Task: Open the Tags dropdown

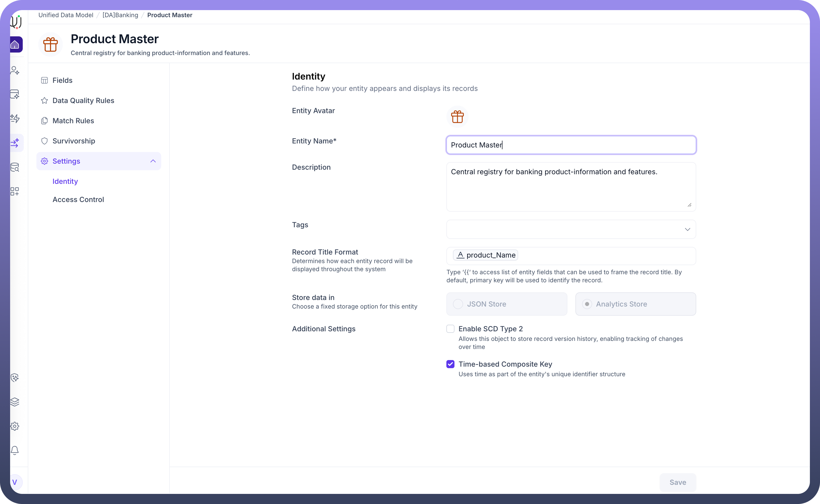Action: point(571,229)
